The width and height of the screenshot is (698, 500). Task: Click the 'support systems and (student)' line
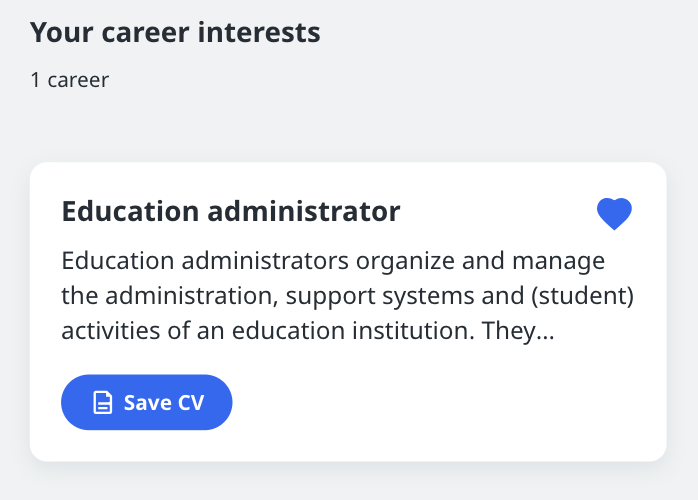click(x=460, y=297)
